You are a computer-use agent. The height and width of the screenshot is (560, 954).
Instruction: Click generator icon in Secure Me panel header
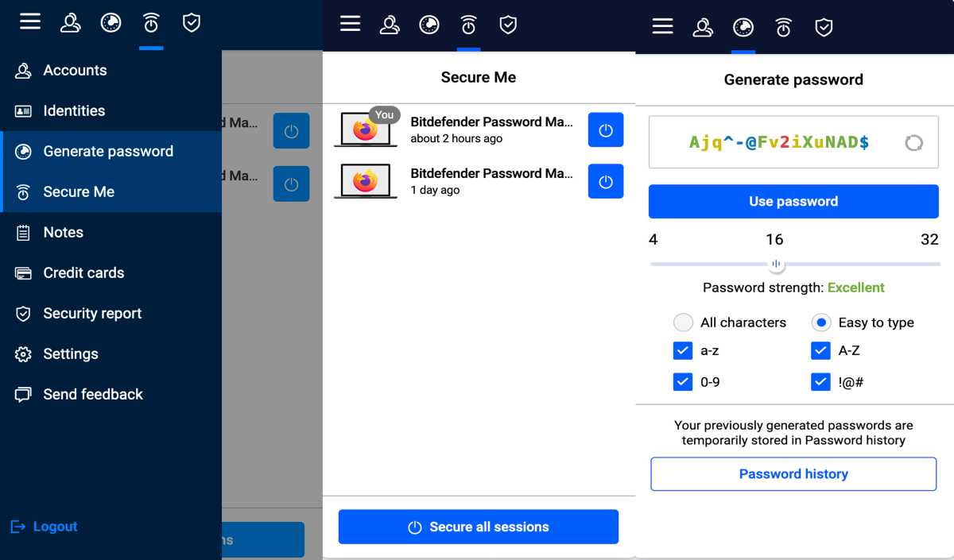point(429,25)
